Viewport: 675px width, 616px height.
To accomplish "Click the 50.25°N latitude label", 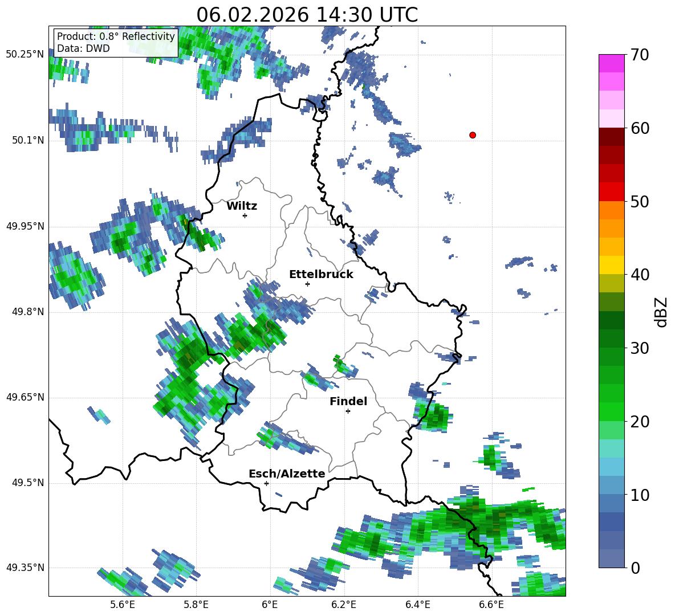I will click(25, 55).
